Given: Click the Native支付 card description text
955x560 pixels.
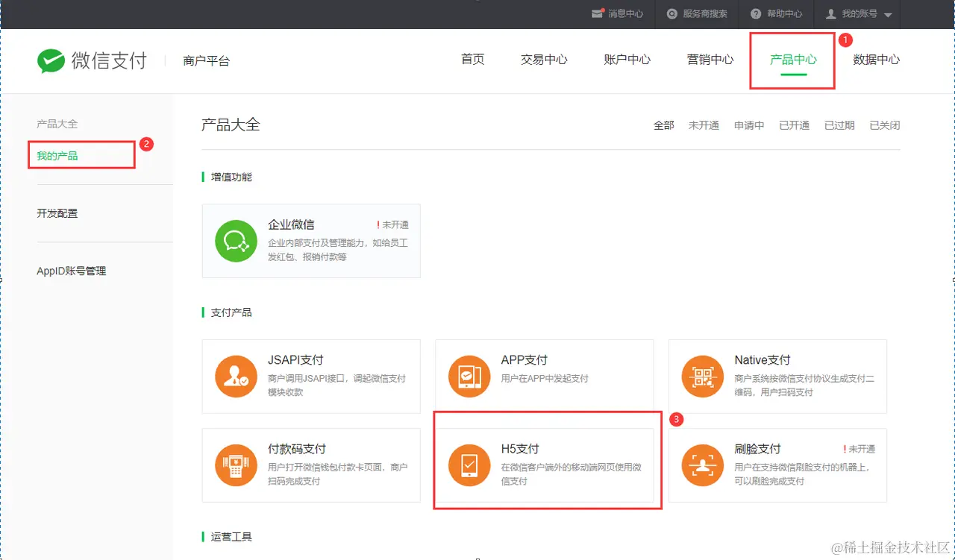Looking at the screenshot, I should pos(804,386).
